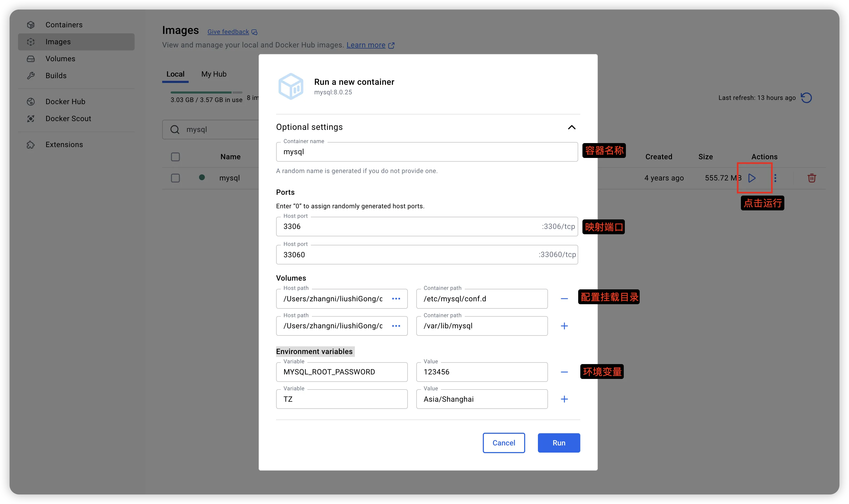The image size is (849, 504).
Task: Toggle the select-all images checkbox
Action: [175, 157]
